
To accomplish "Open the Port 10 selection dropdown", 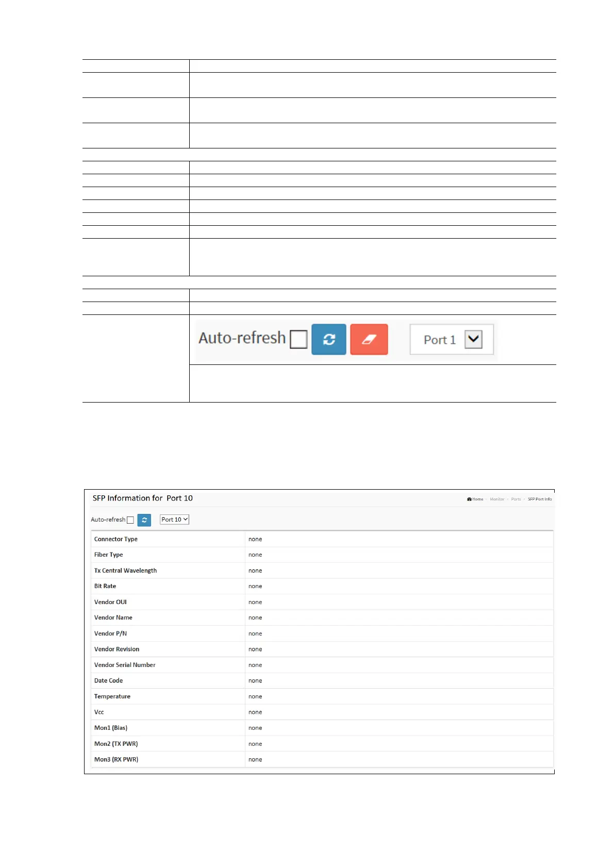I will (175, 520).
